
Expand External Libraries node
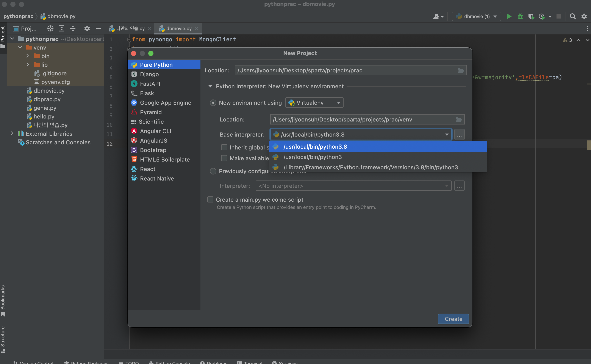[x=12, y=133]
